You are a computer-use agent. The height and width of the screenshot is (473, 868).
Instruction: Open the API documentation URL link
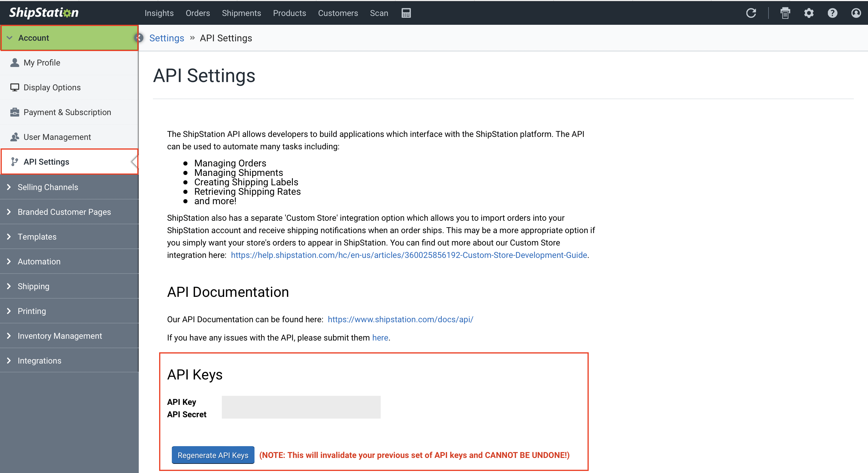[400, 319]
